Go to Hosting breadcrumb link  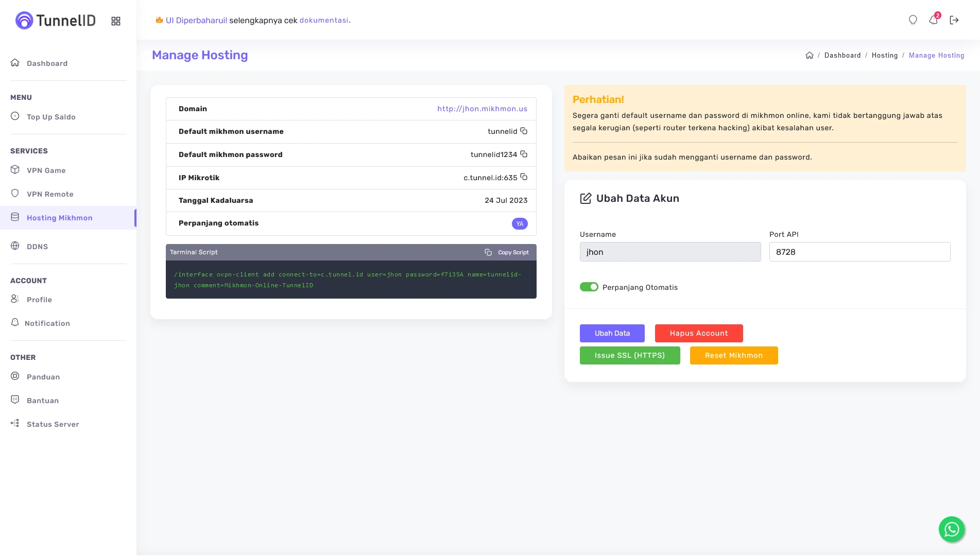click(884, 55)
